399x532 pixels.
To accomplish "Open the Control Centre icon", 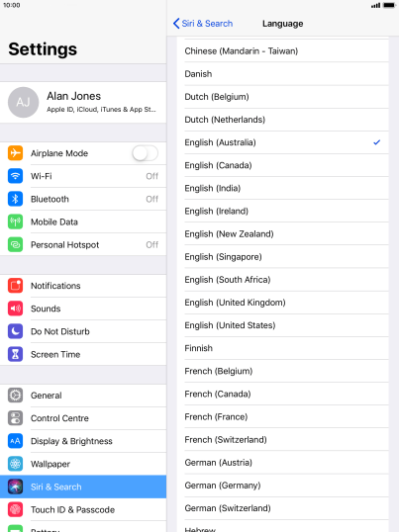I will pyautogui.click(x=15, y=418).
